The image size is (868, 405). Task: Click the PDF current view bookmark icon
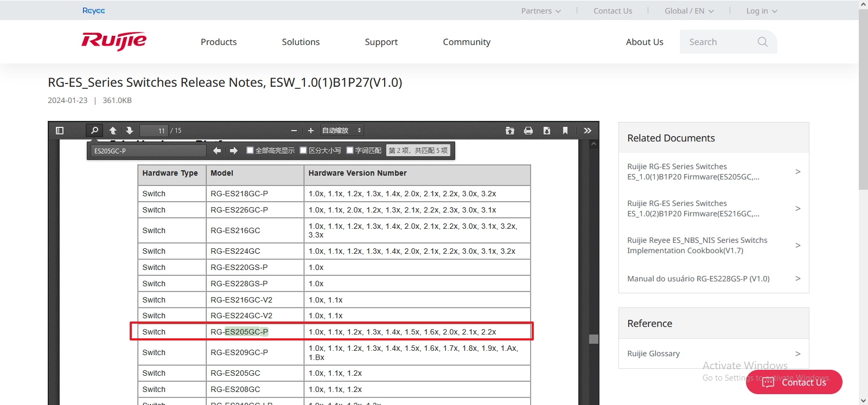(565, 131)
